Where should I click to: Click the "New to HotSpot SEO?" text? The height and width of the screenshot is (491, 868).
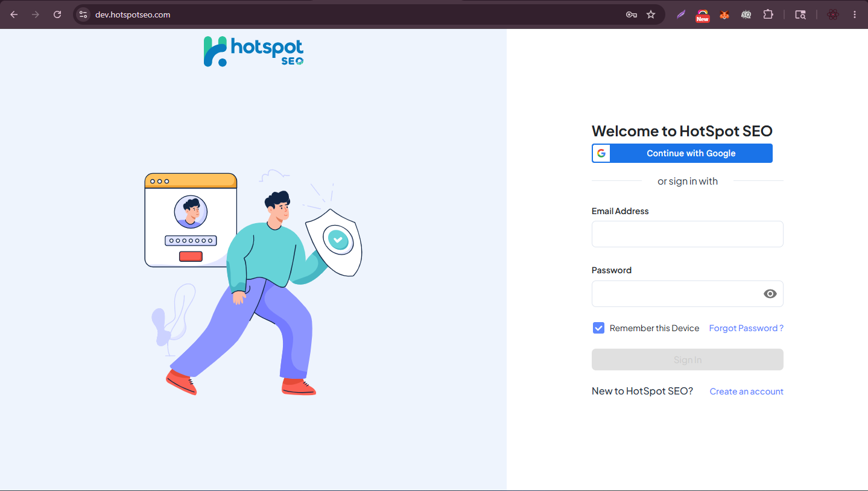click(x=642, y=391)
